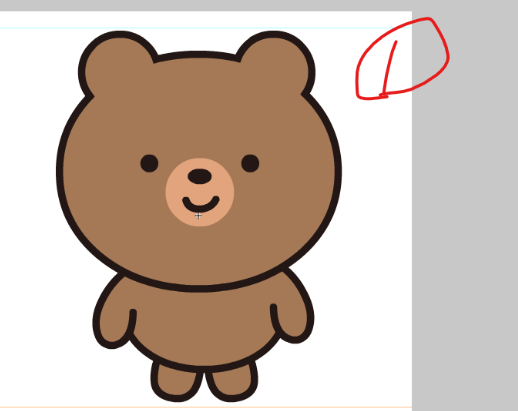
Task: Select the bear's right eye dot
Action: [250, 163]
